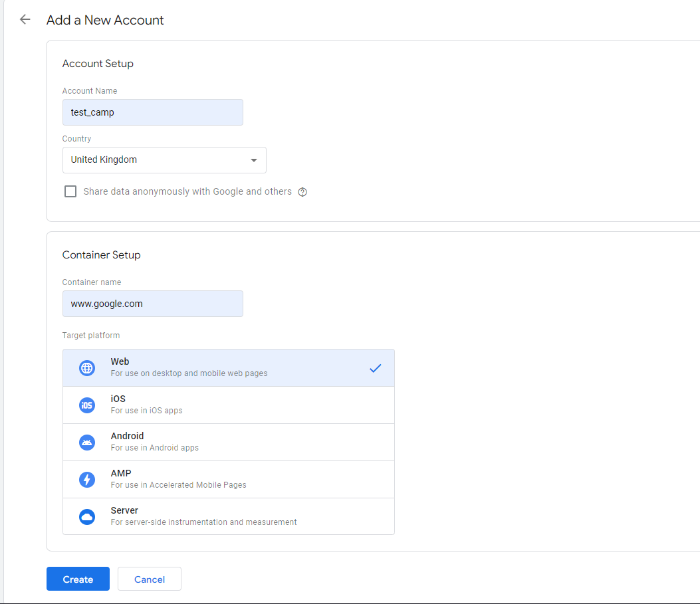Click the blue checkmark on Web
The image size is (700, 604).
pos(375,368)
